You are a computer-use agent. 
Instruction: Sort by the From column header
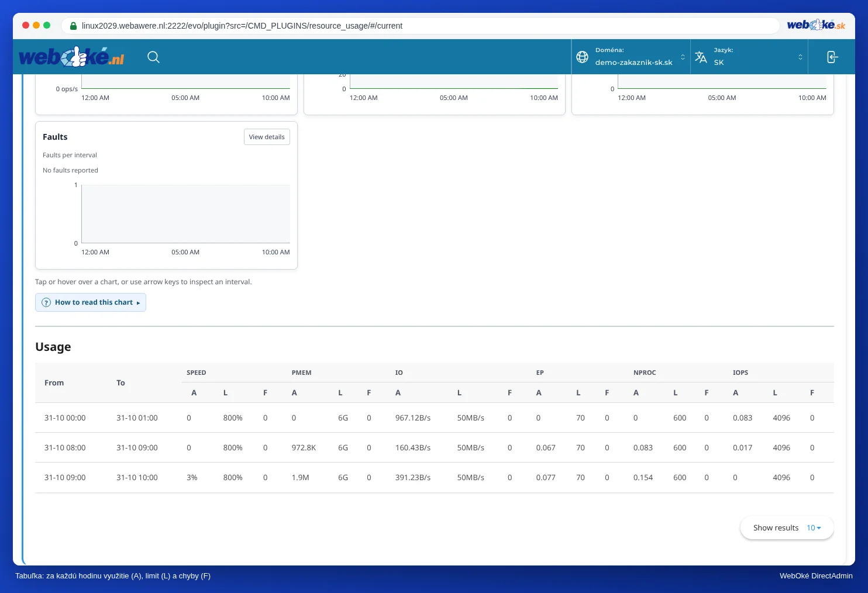54,382
